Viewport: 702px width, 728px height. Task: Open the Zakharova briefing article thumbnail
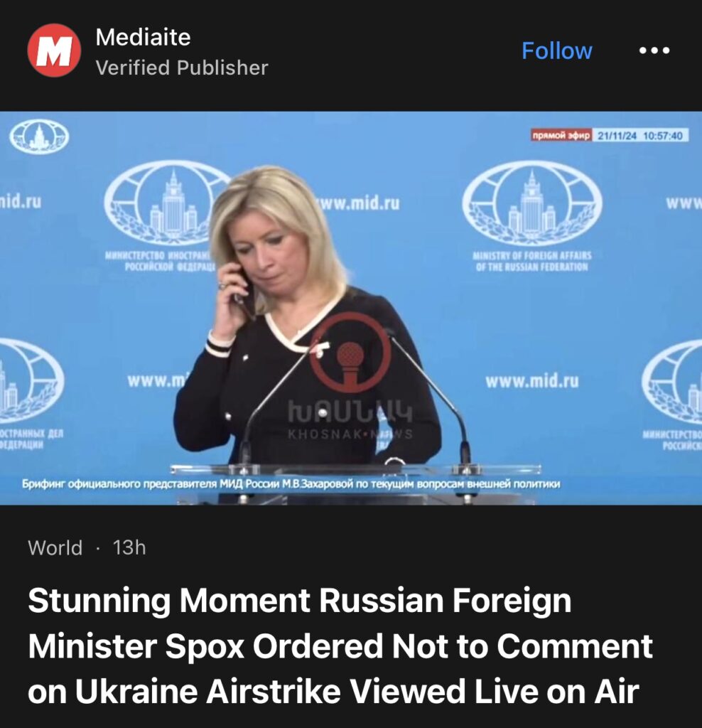[351, 308]
